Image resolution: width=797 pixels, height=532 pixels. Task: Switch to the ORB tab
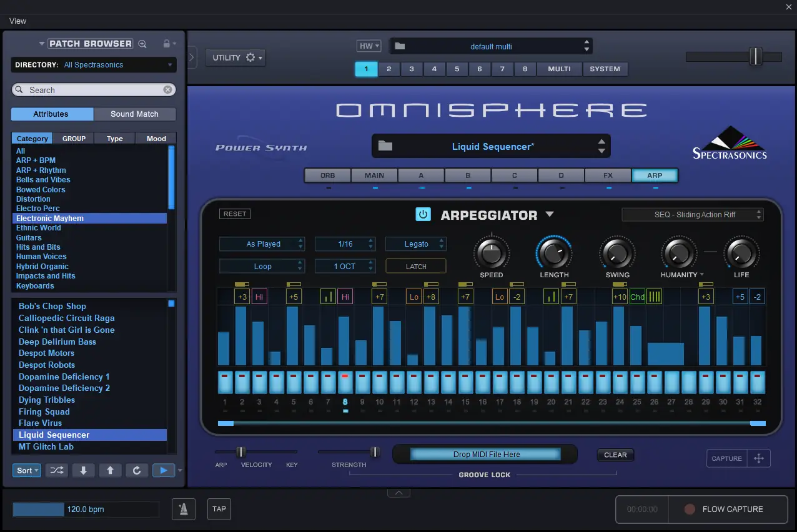327,175
